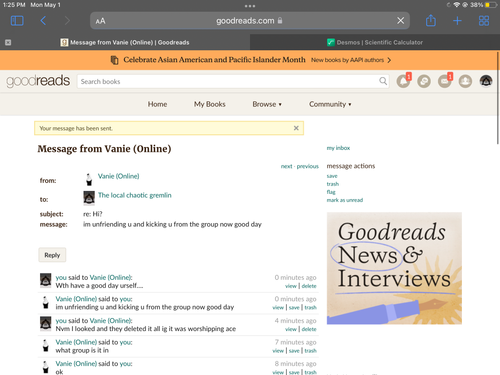500x375 pixels.
Task: Save the 'what group is it in' message
Action: [294, 351]
